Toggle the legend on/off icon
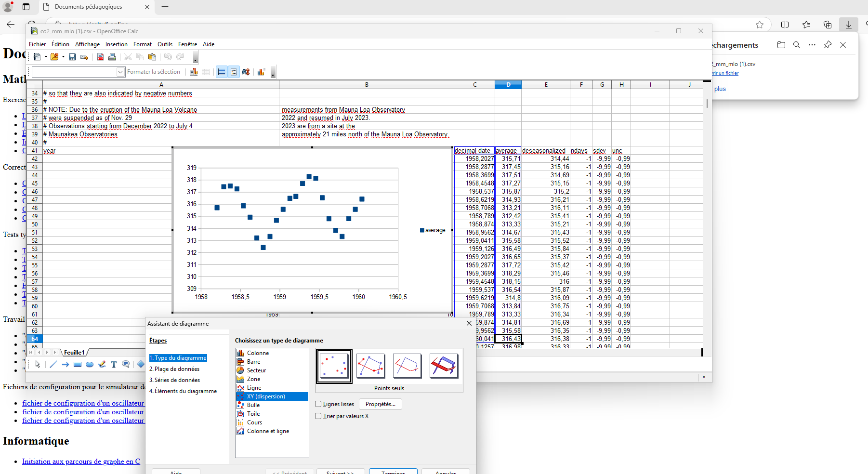The image size is (868, 474). [234, 72]
